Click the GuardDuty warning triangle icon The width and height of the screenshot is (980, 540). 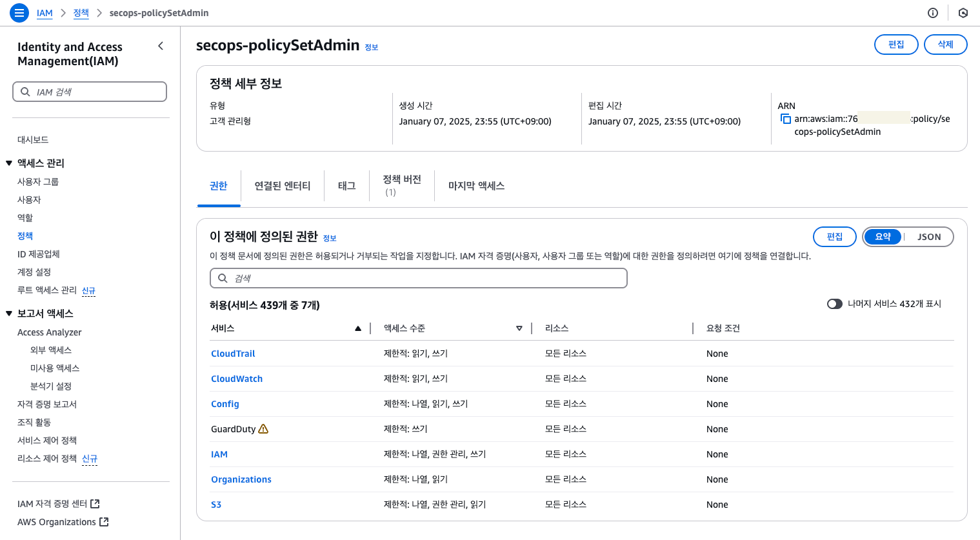(x=263, y=428)
